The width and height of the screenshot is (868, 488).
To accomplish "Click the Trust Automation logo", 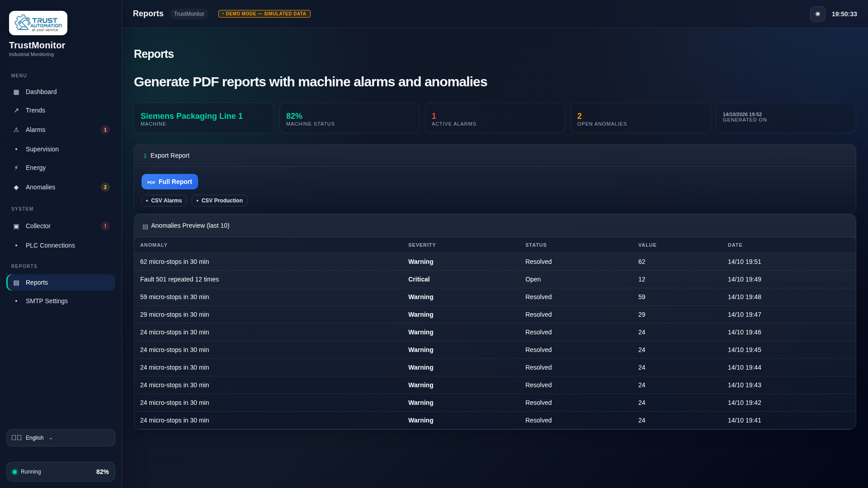I will [x=38, y=23].
